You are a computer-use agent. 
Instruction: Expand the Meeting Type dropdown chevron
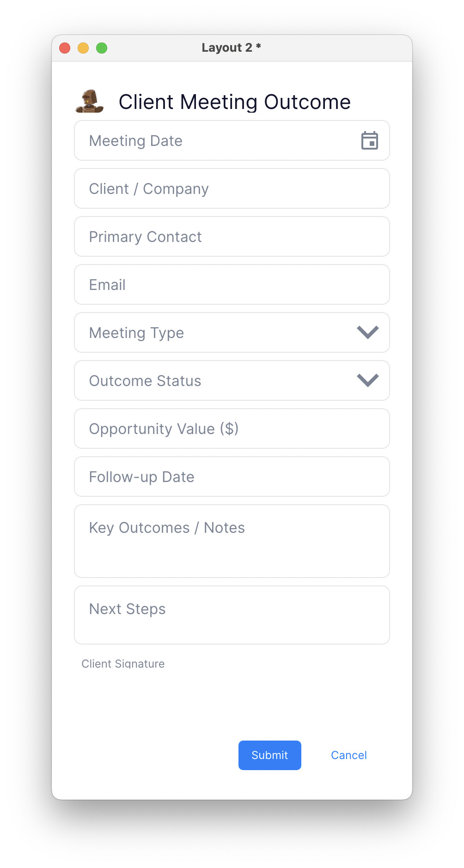tap(368, 332)
